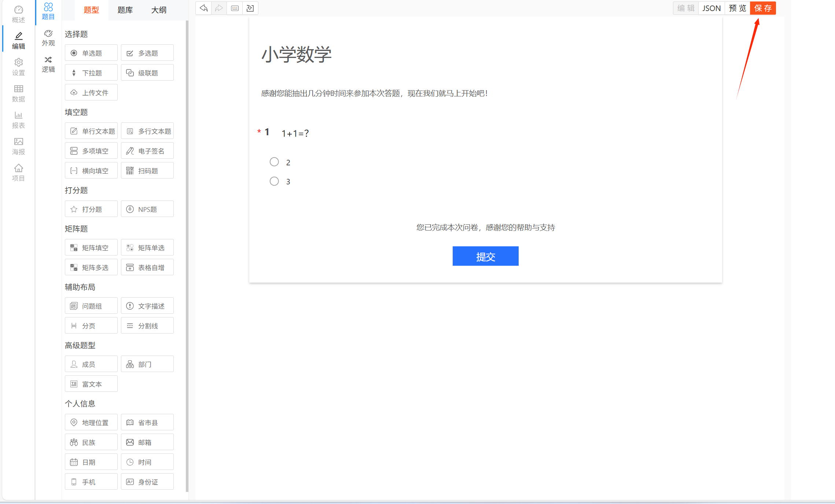Go to 设置 settings in left sidebar
The image size is (835, 504).
(x=18, y=67)
